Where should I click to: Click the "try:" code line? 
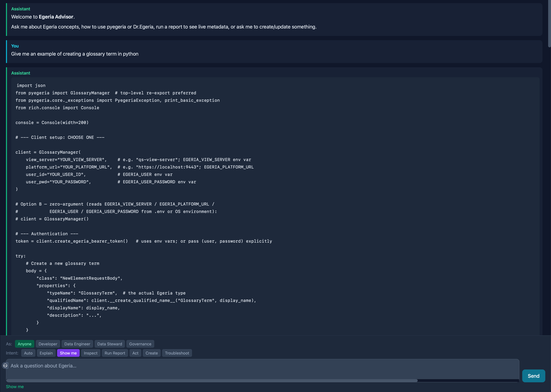click(21, 256)
